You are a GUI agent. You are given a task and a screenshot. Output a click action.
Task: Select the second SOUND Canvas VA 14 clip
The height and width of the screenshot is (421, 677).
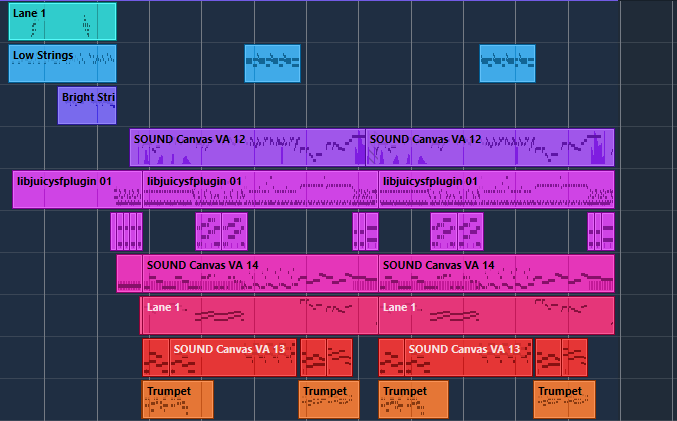pyautogui.click(x=496, y=274)
